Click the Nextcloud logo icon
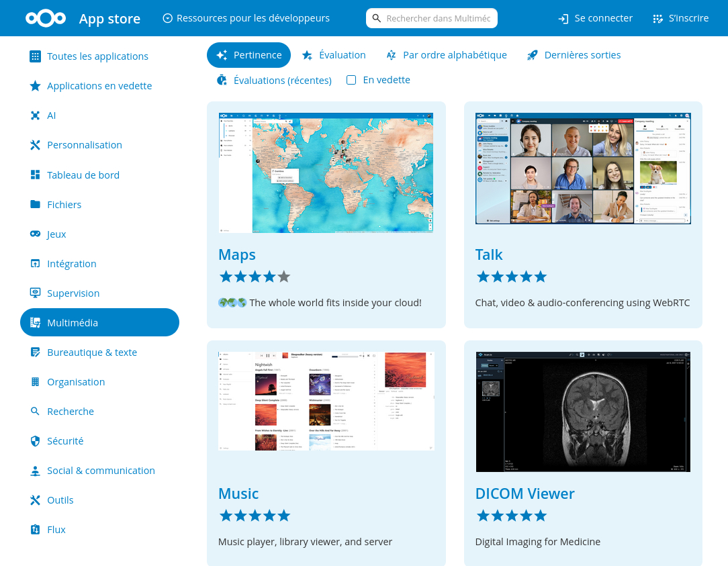This screenshot has width=728, height=566. 45,18
